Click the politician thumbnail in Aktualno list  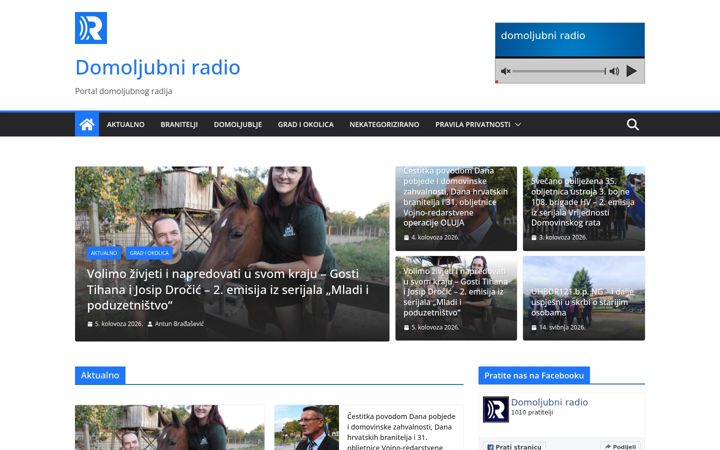coord(307,428)
